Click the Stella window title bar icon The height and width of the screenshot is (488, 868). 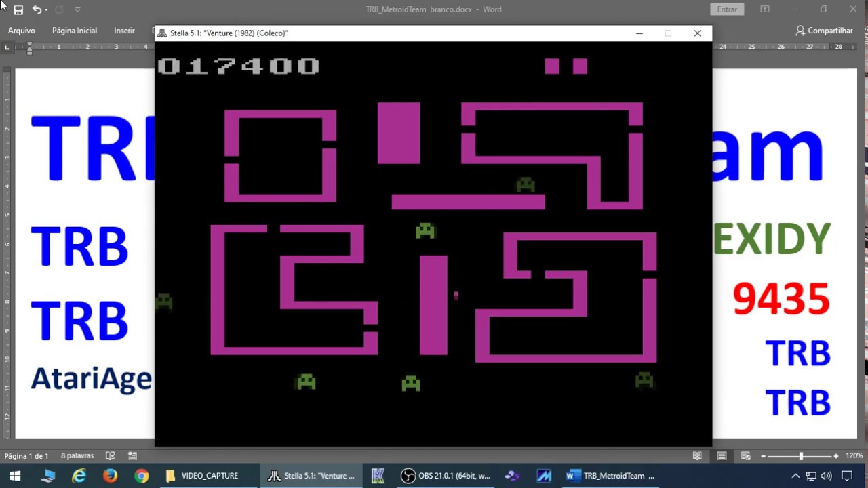(x=162, y=33)
